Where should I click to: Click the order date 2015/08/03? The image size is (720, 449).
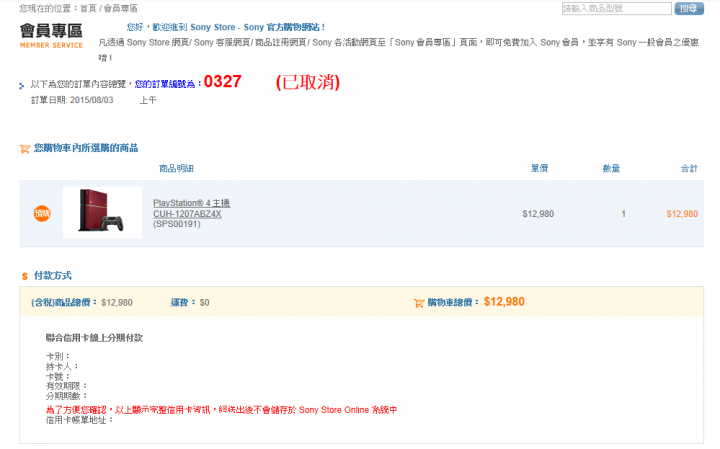91,100
